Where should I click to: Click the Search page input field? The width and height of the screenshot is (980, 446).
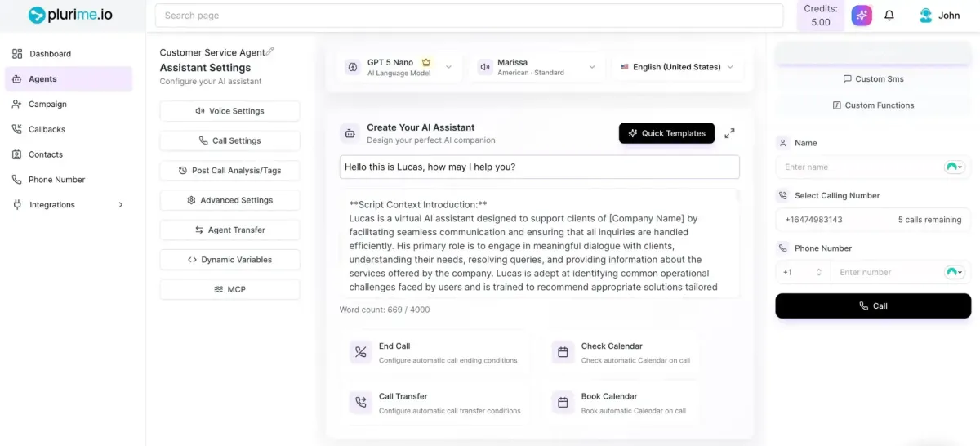coord(472,16)
